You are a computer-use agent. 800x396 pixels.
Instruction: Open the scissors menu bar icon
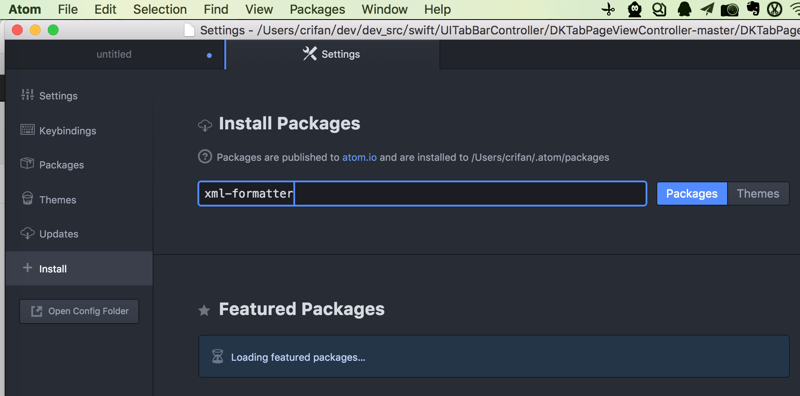(x=609, y=9)
